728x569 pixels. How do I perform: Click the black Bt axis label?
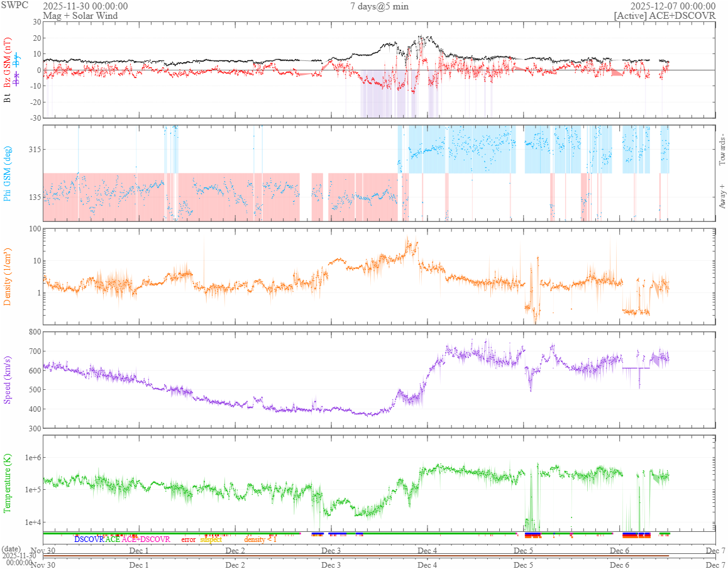pos(8,98)
